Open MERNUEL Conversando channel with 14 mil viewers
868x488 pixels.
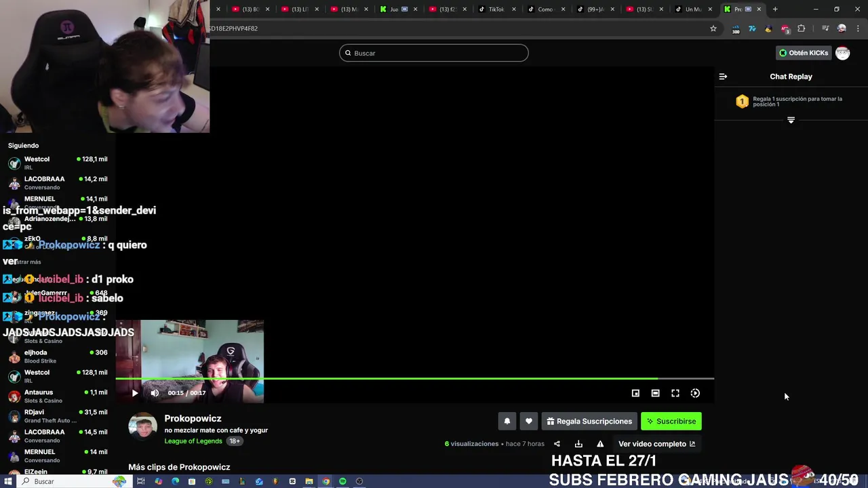point(58,455)
